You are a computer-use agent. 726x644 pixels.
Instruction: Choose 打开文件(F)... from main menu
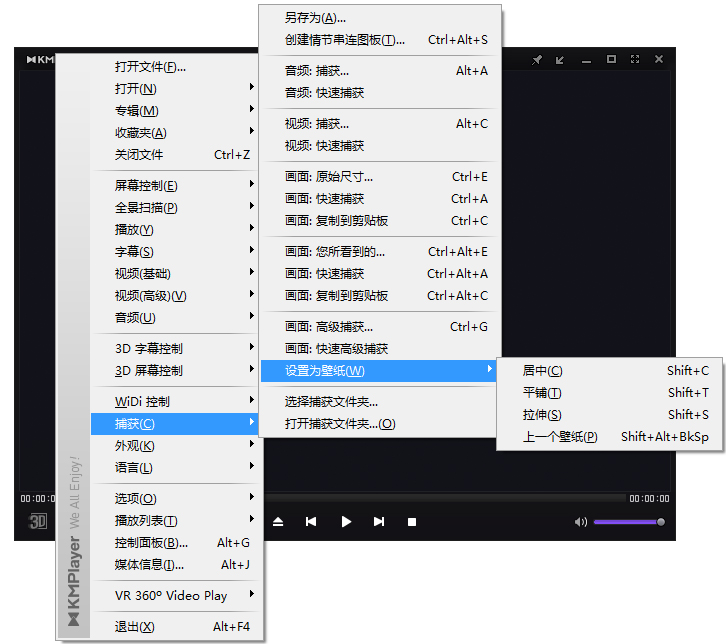tap(174, 67)
